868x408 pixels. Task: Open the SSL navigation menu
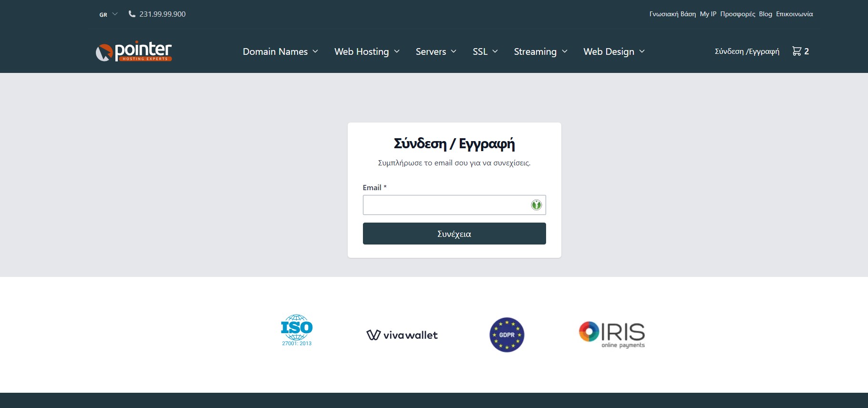click(485, 51)
